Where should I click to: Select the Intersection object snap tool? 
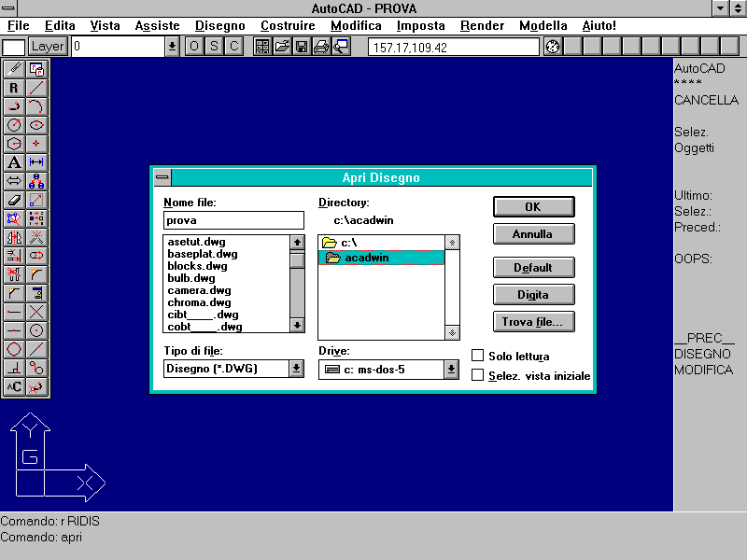pos(36,312)
